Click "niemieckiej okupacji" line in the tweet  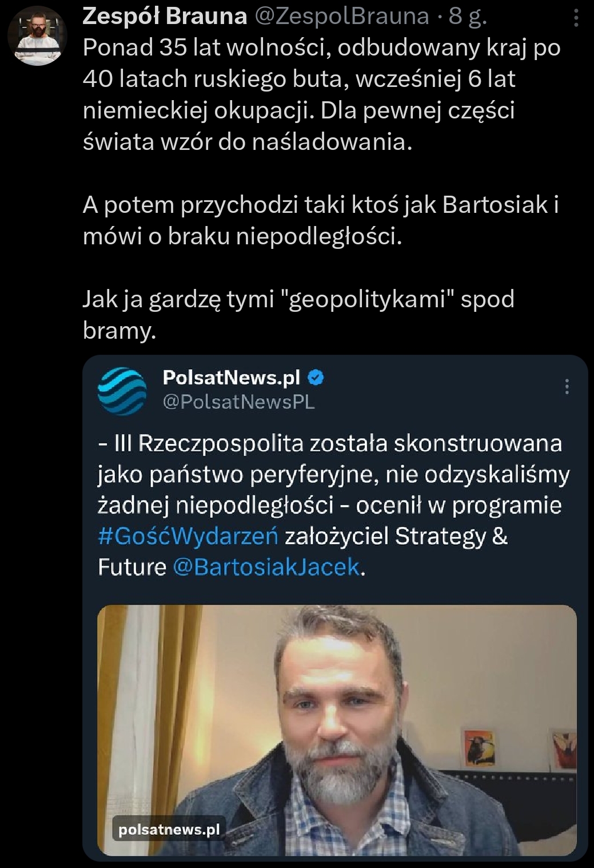click(198, 110)
